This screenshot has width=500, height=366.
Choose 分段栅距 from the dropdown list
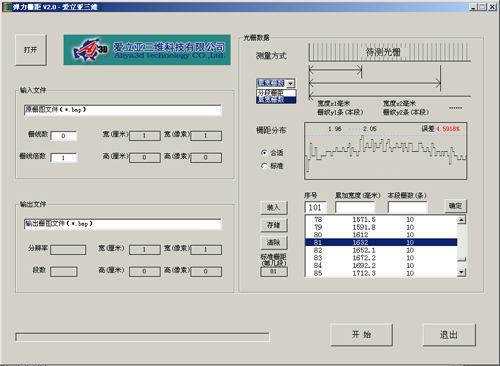click(x=276, y=93)
